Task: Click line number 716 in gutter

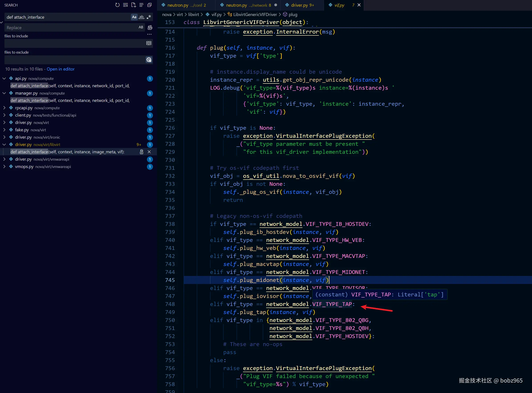Action: coord(170,48)
